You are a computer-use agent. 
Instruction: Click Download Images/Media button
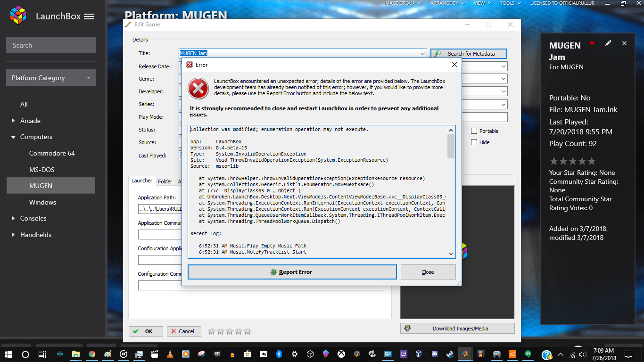point(457,329)
